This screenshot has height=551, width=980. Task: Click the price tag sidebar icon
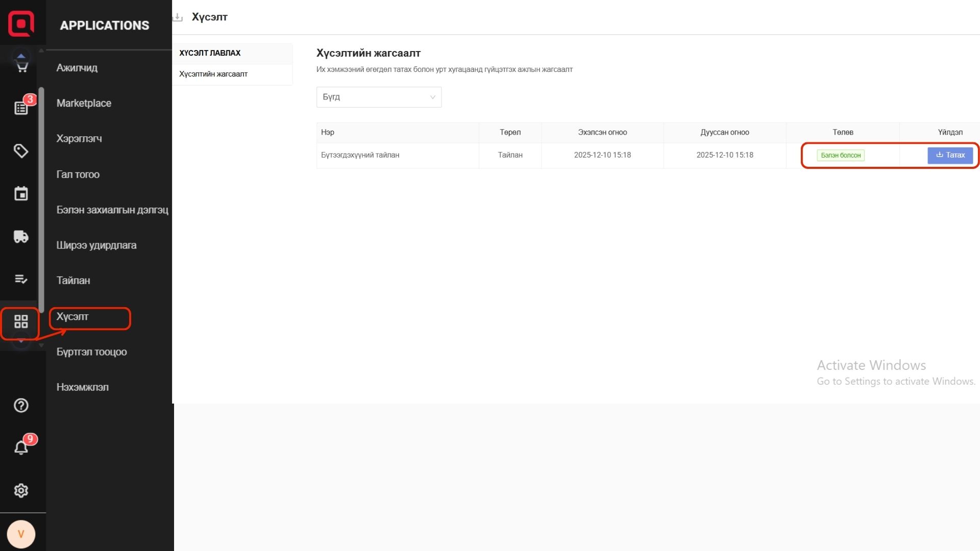coord(21,151)
